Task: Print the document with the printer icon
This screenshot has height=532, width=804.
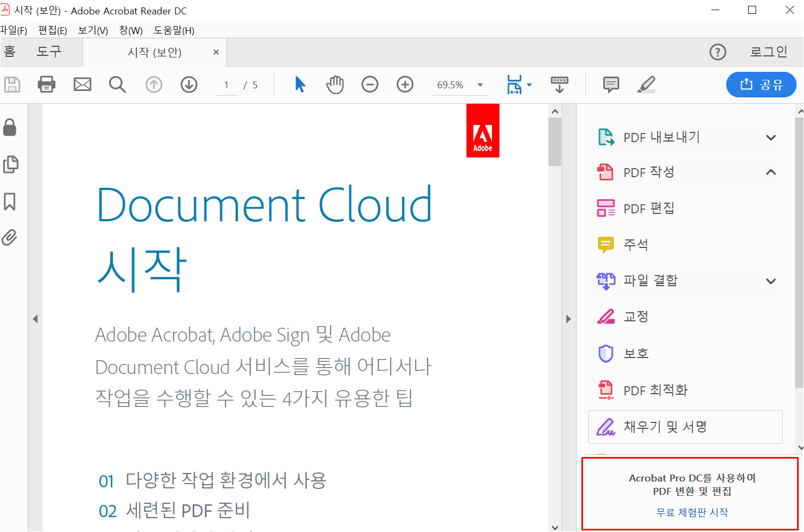Action: point(47,85)
